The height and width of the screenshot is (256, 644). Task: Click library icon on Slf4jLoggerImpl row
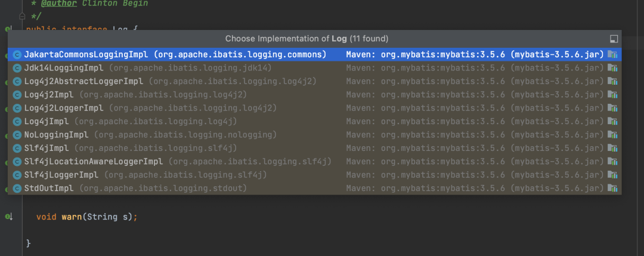pos(612,175)
